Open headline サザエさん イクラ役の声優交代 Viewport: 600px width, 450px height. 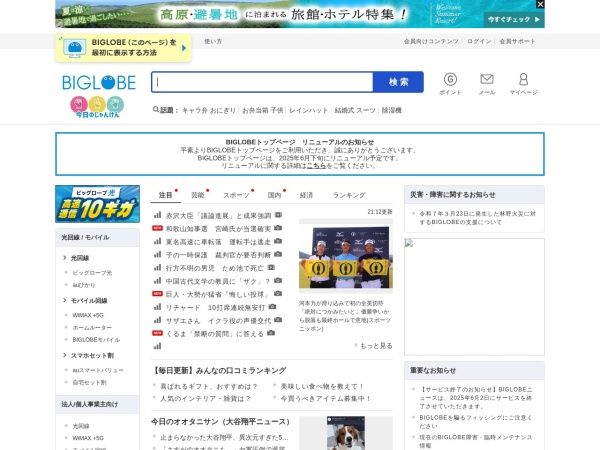[218, 321]
